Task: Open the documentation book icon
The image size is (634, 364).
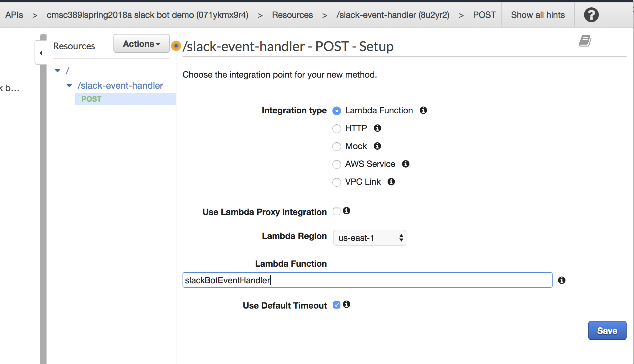Action: click(x=585, y=41)
